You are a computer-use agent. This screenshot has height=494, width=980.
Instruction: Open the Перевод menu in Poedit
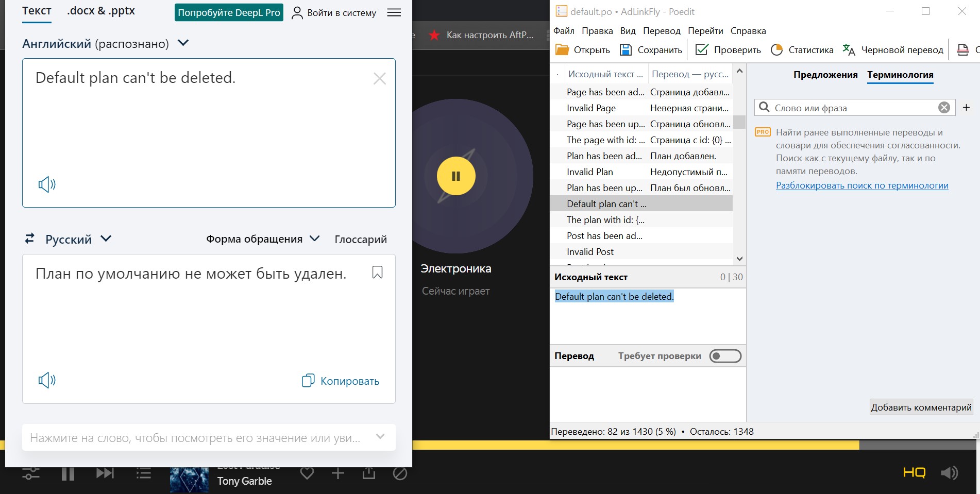(x=661, y=31)
